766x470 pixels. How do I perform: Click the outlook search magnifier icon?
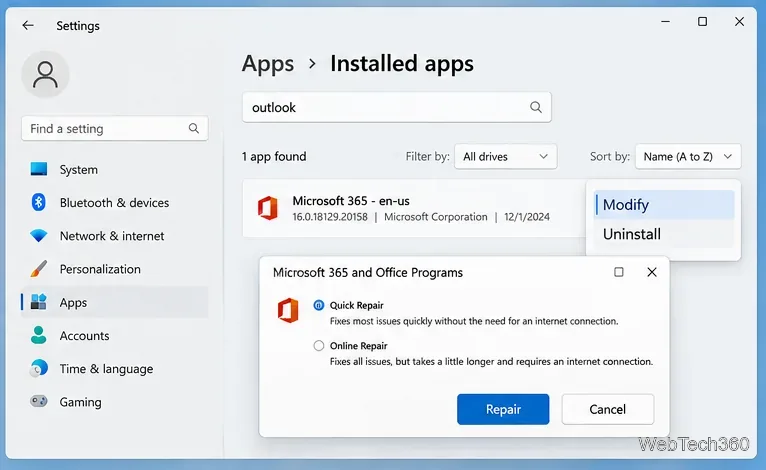coord(536,107)
